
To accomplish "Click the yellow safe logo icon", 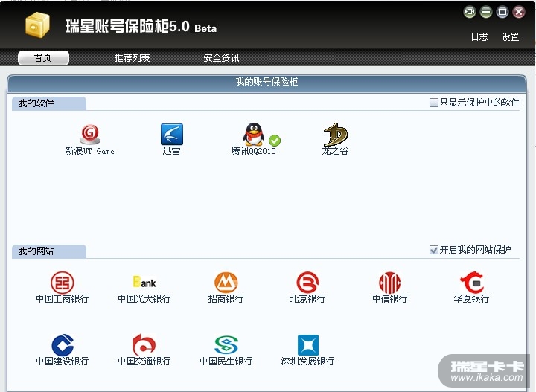I will 37,25.
